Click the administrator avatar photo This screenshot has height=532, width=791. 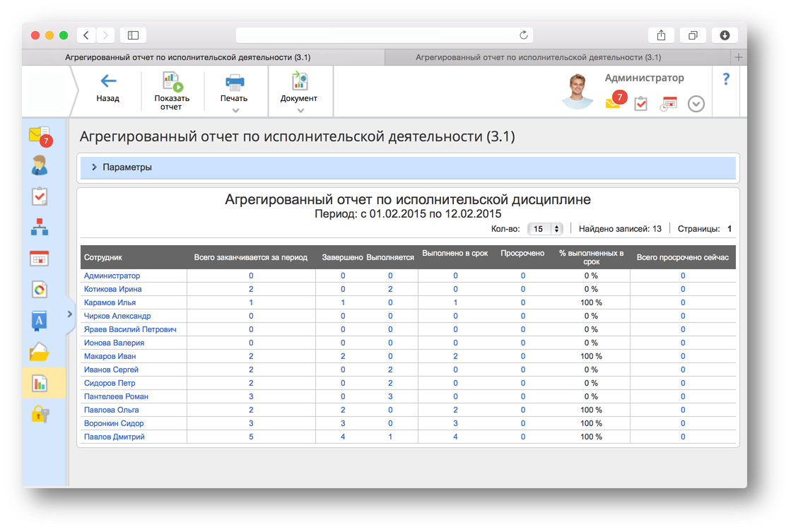[x=578, y=90]
